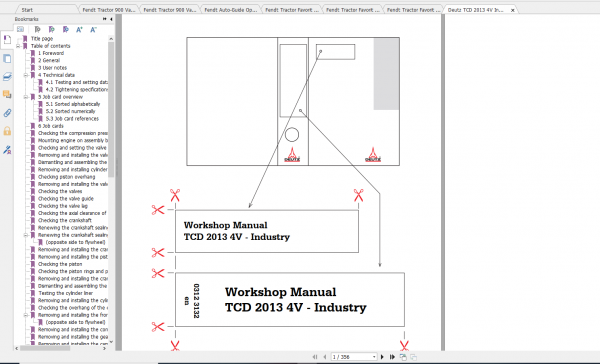Click the bookmarks vertical scrollbar thumb
Image resolution: width=600 pixels, height=364 pixels.
(x=111, y=109)
